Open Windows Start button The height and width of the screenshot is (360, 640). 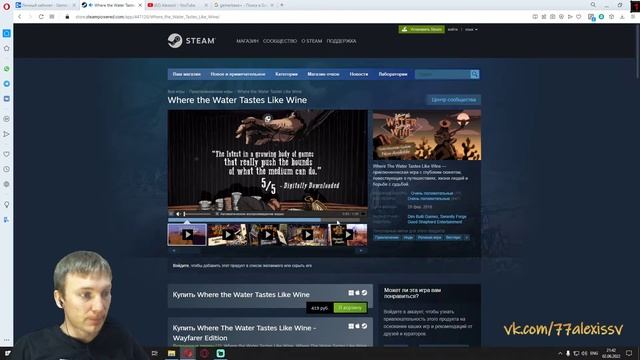point(7,353)
